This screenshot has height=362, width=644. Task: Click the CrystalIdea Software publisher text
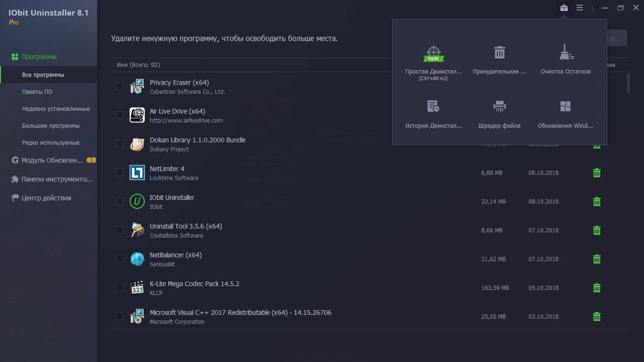click(x=176, y=236)
